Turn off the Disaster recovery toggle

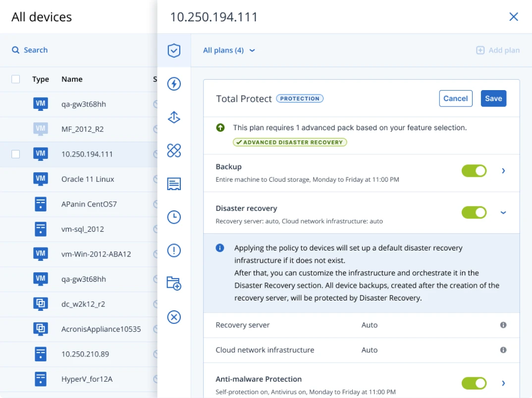474,212
